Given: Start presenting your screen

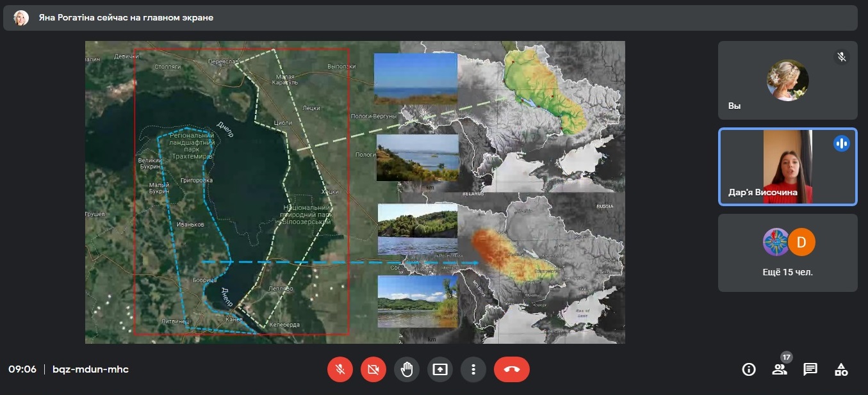Looking at the screenshot, I should [440, 369].
